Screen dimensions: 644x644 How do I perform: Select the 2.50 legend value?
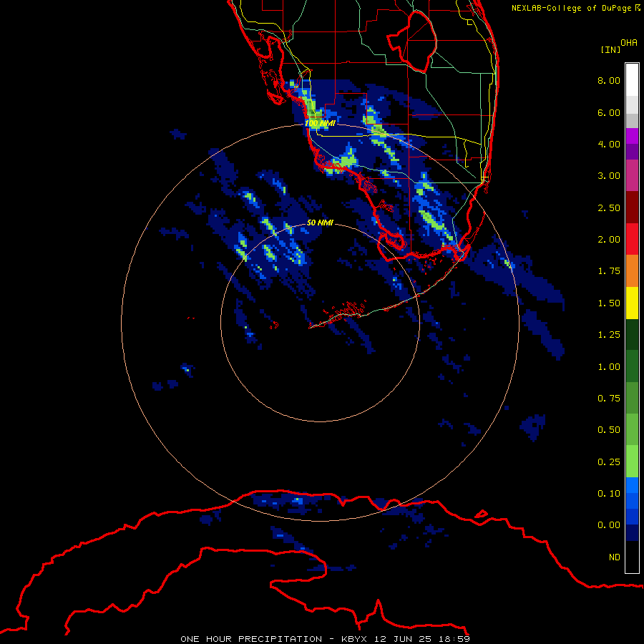[x=609, y=208]
